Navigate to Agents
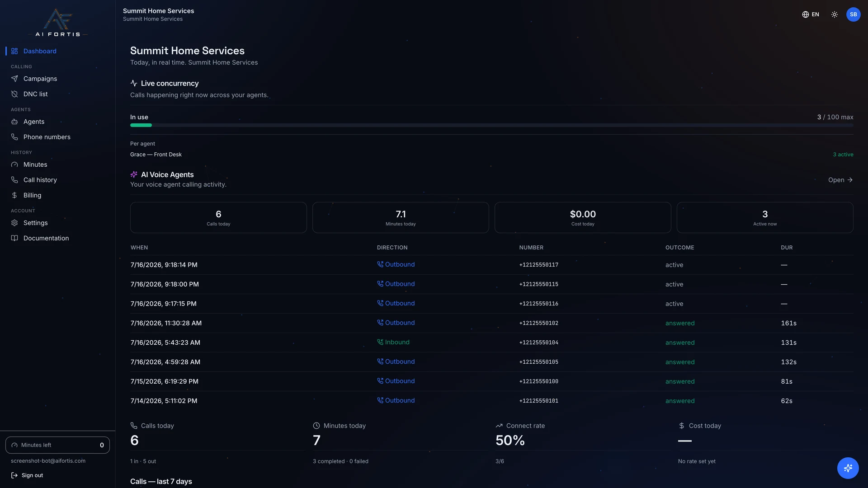The width and height of the screenshot is (868, 488). tap(58, 122)
